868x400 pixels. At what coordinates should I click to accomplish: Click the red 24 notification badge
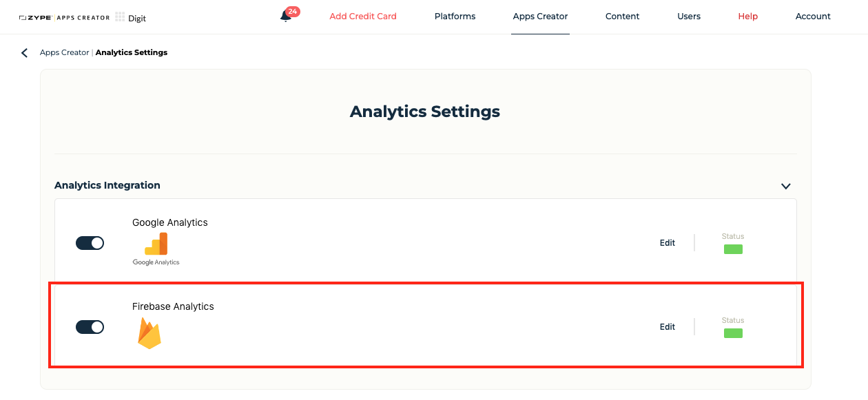point(293,12)
